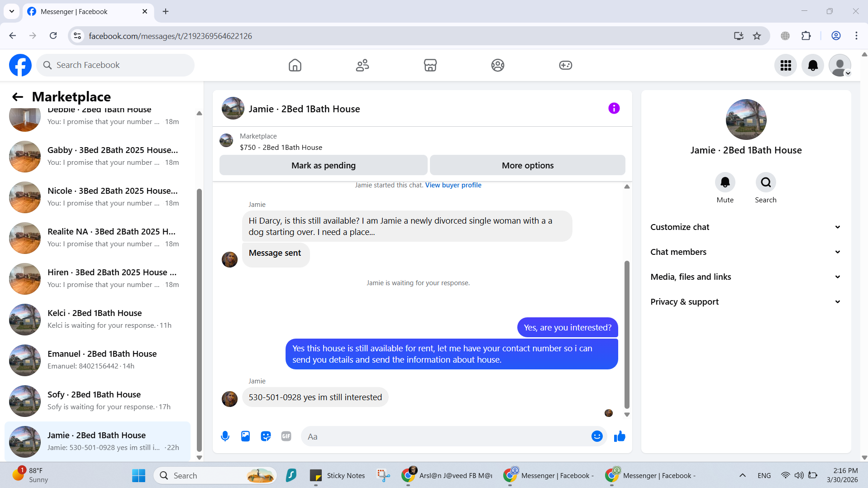Open Sticky Notes from taskbar
Screen dimensions: 868x488
pos(338,475)
